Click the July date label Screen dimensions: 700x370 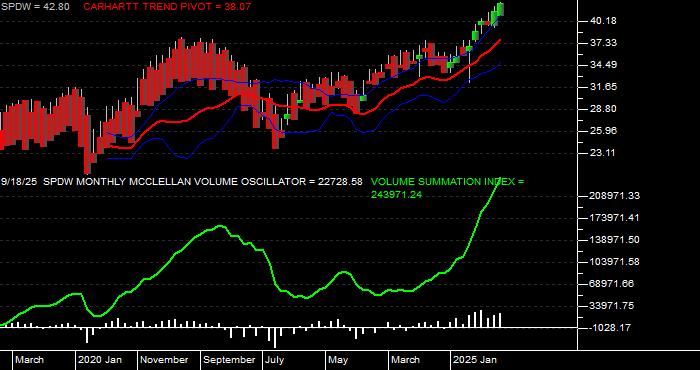275,361
